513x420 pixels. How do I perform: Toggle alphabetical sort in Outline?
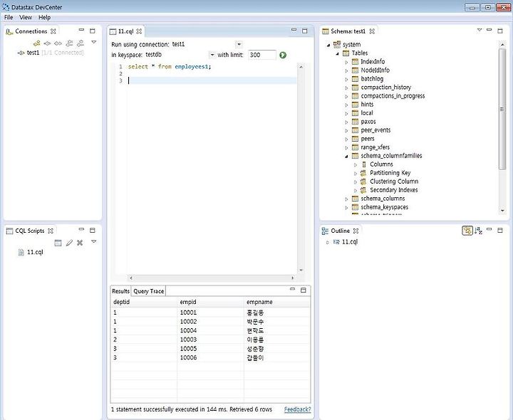pyautogui.click(x=479, y=231)
